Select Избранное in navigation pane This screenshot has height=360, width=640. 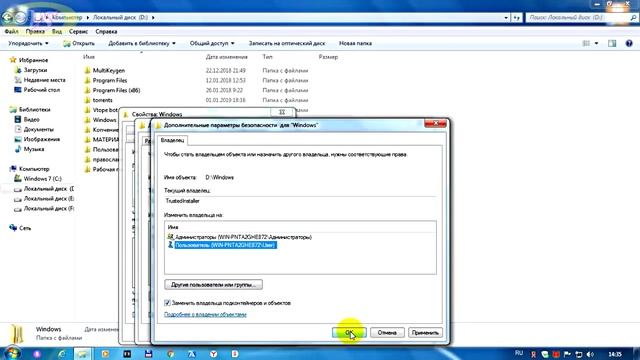click(x=33, y=60)
